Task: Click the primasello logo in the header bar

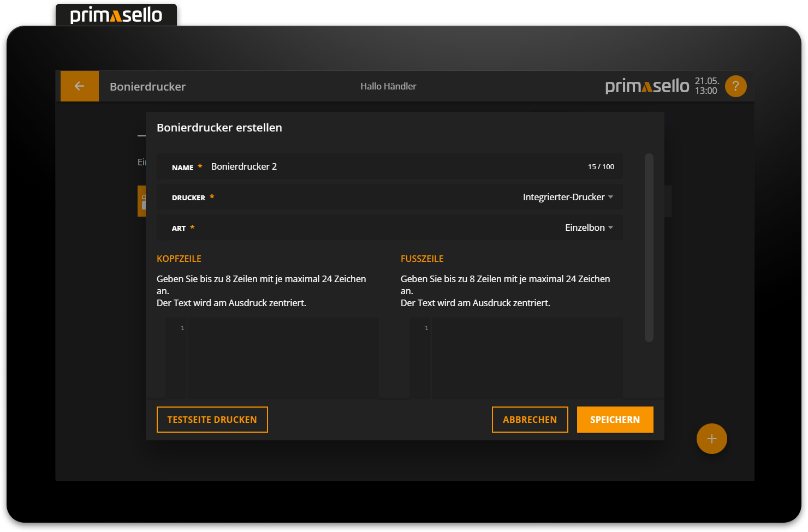Action: (647, 86)
